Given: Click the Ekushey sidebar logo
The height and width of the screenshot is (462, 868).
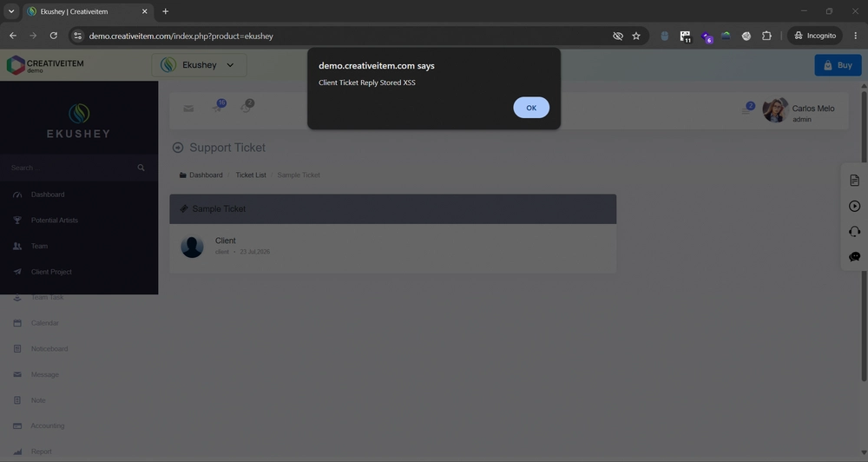Looking at the screenshot, I should pos(79,121).
